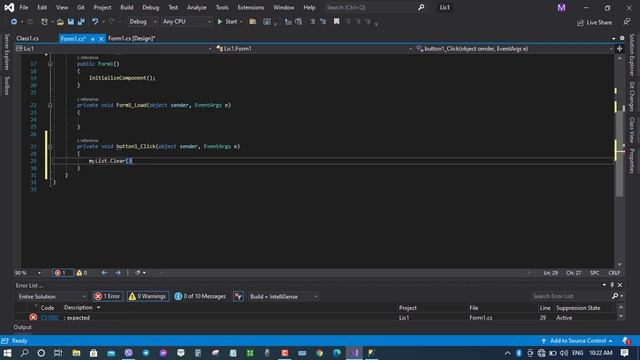The image size is (640, 360).
Task: Toggle the 1 Error filter
Action: tap(108, 296)
